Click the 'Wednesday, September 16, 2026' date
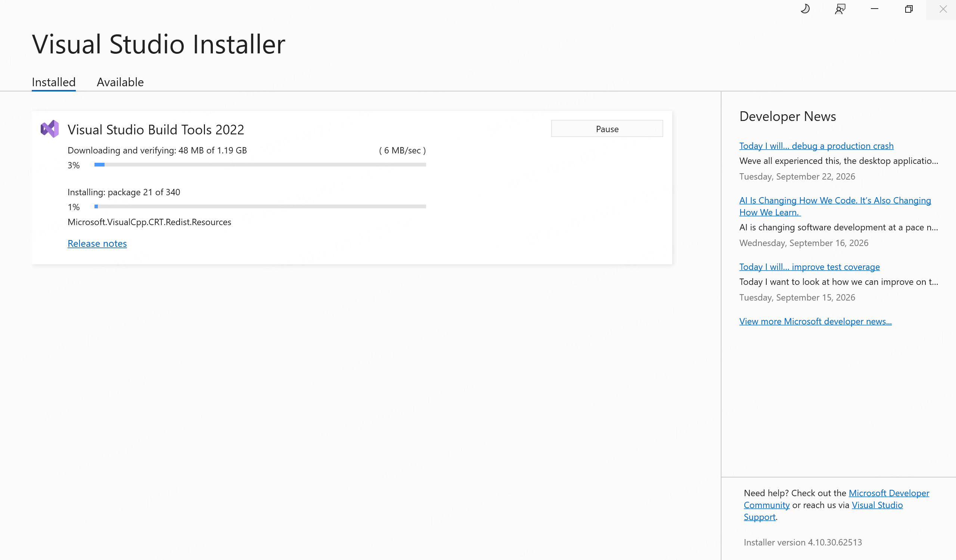This screenshot has height=560, width=956. [x=804, y=243]
